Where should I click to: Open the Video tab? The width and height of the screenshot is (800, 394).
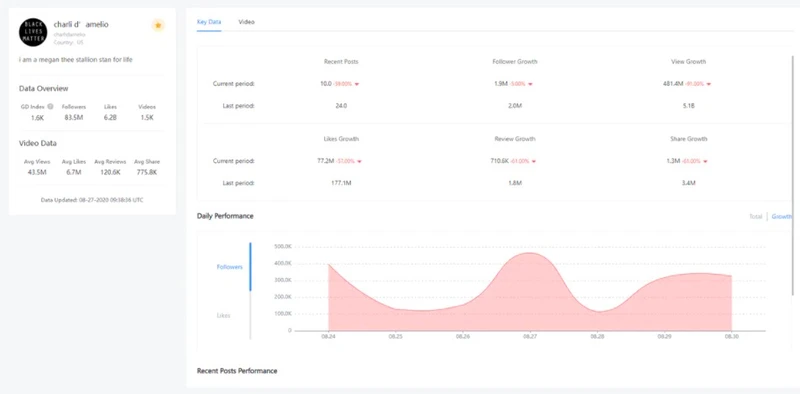coord(246,22)
